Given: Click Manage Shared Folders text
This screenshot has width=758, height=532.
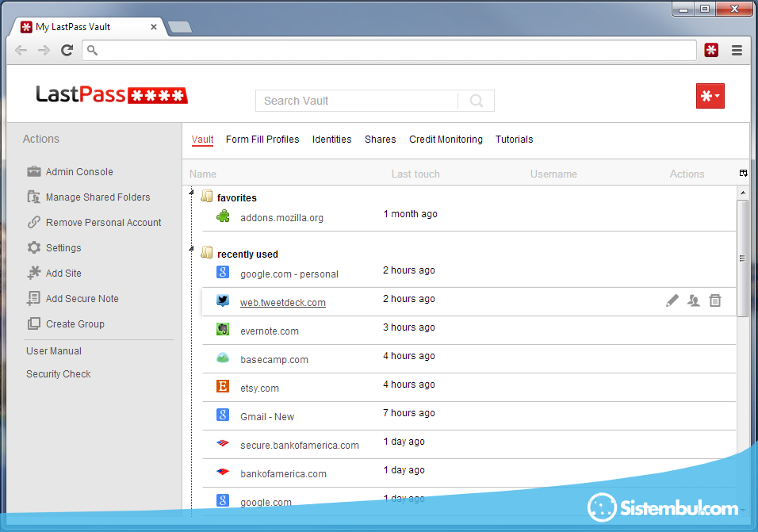Looking at the screenshot, I should [98, 197].
